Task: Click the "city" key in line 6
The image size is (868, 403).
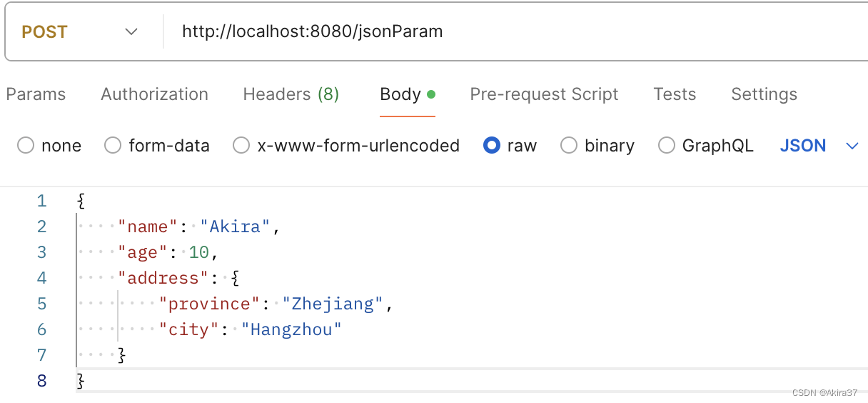Action: pos(189,329)
